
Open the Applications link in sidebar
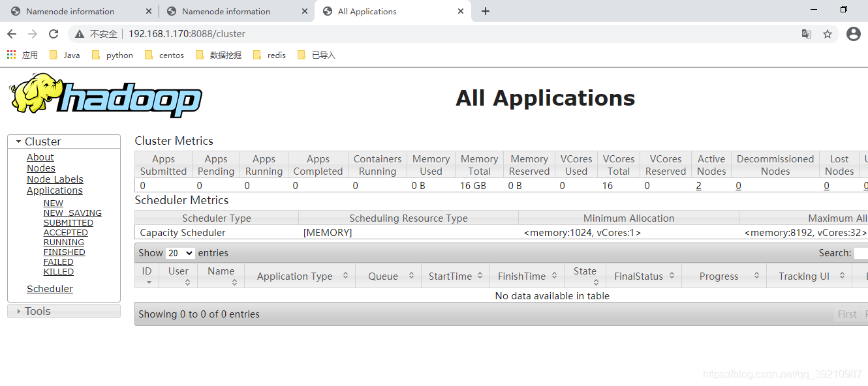55,190
